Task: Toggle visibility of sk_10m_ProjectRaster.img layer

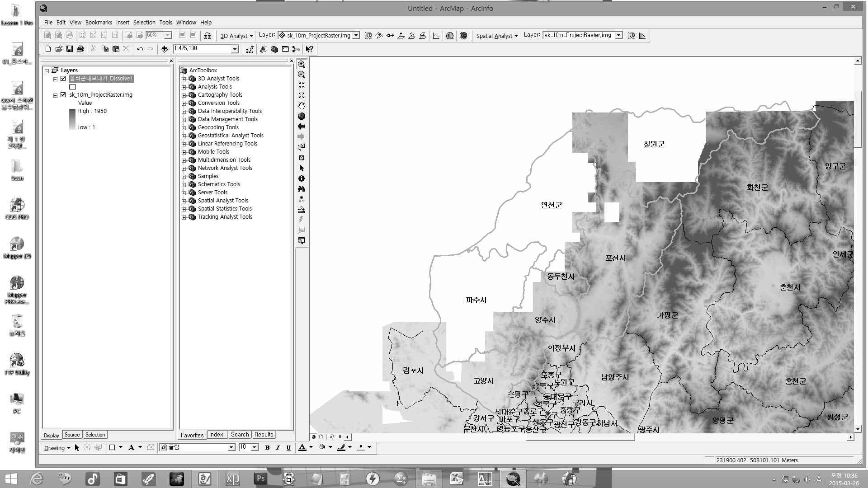Action: [63, 95]
